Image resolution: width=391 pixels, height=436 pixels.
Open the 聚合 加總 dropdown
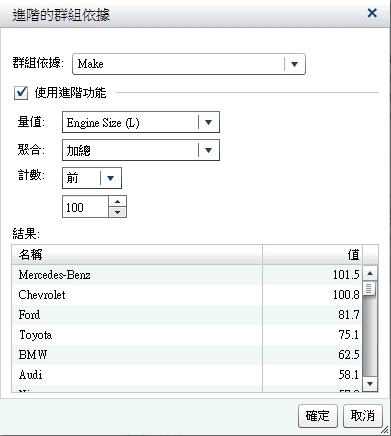pyautogui.click(x=141, y=150)
